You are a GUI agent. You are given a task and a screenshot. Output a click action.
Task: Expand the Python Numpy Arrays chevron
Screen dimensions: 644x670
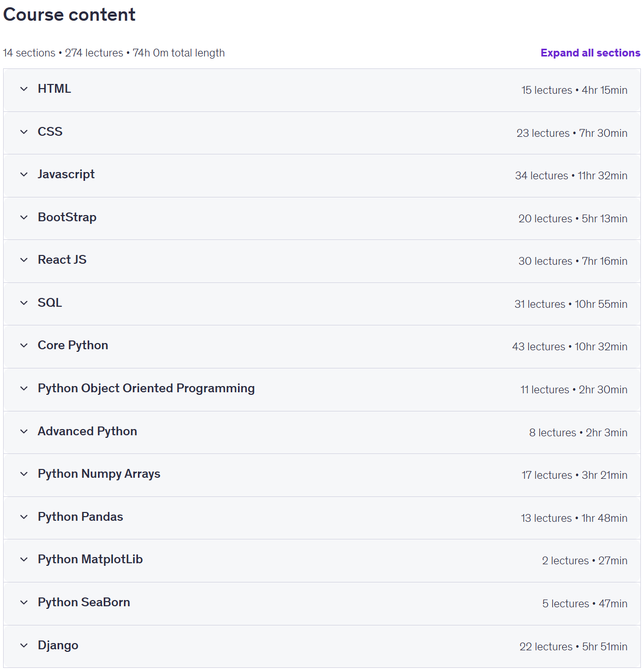(24, 474)
